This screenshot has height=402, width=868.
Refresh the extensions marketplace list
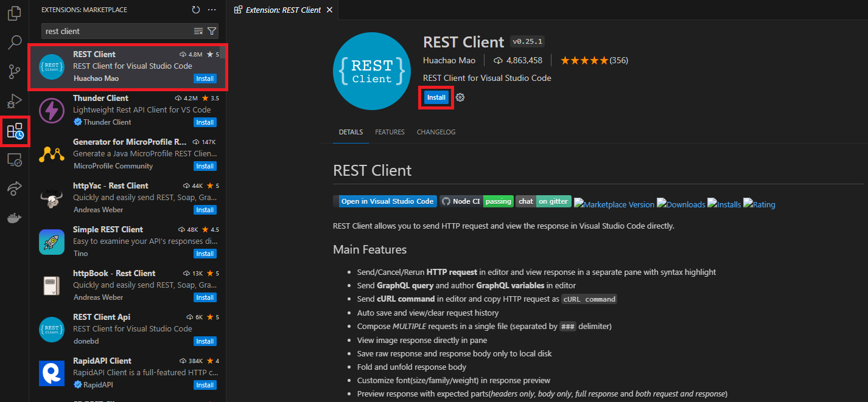coord(195,10)
